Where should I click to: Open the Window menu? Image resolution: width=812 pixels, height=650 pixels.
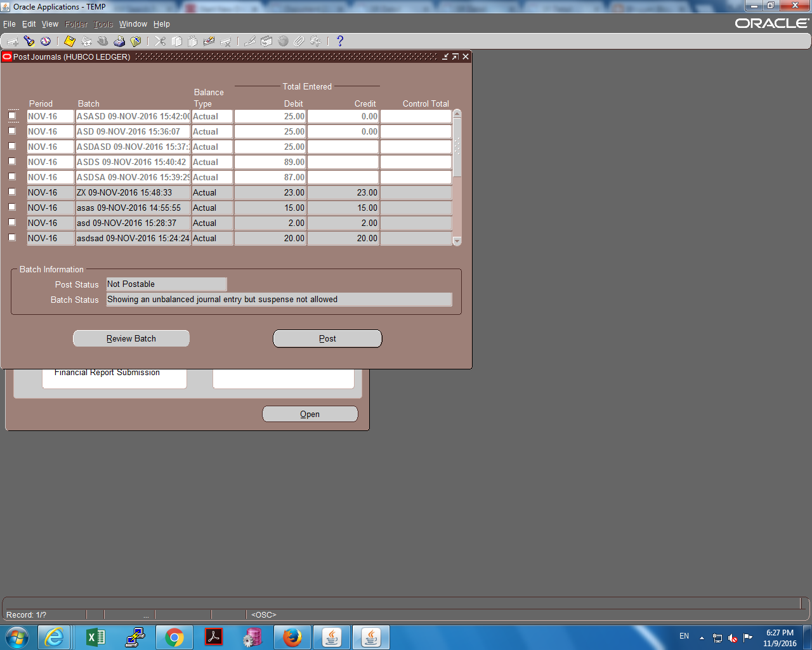point(133,23)
